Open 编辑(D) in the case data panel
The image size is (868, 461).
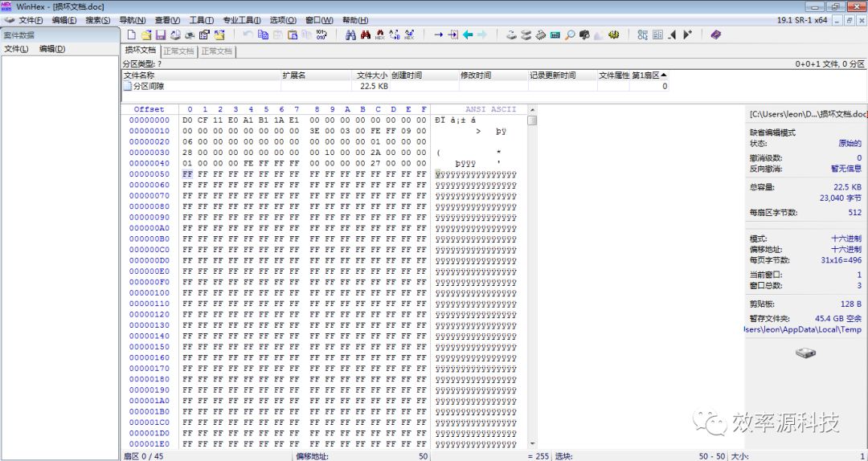52,49
